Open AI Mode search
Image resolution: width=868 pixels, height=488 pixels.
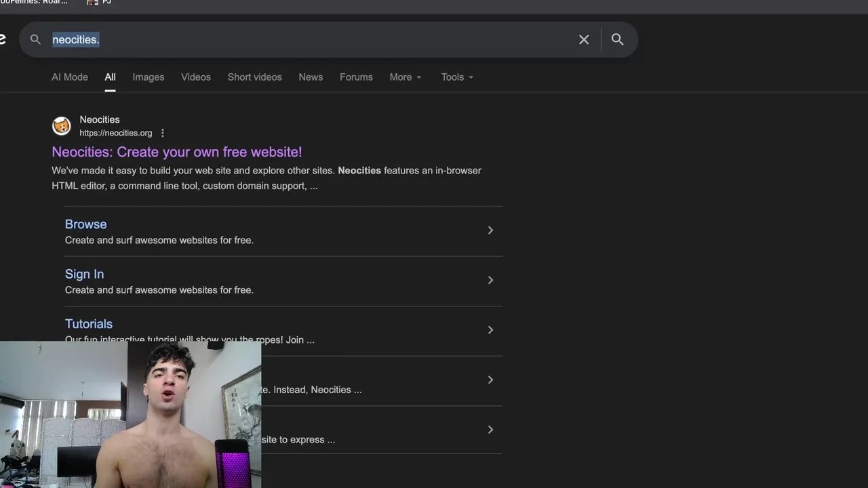pyautogui.click(x=70, y=77)
